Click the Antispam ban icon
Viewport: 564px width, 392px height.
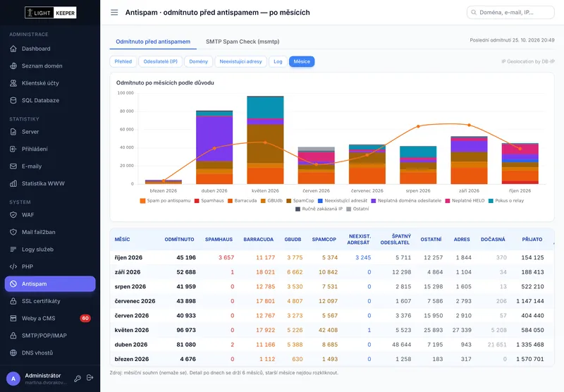pos(13,283)
